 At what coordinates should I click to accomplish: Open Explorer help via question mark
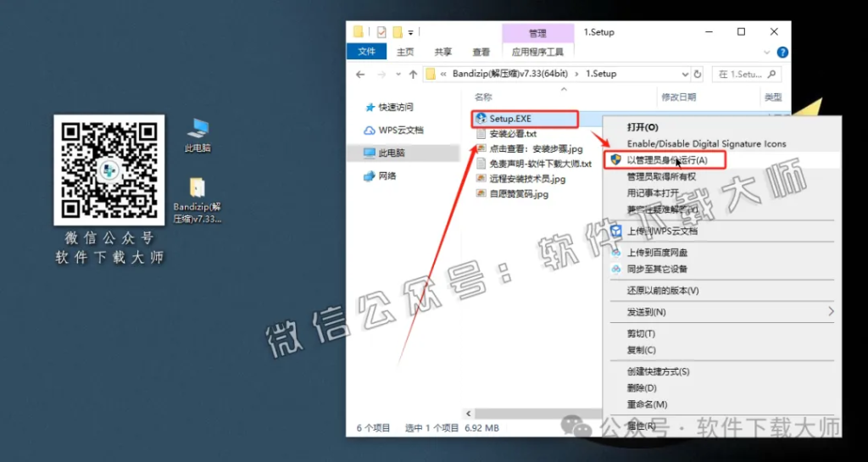pos(782,53)
